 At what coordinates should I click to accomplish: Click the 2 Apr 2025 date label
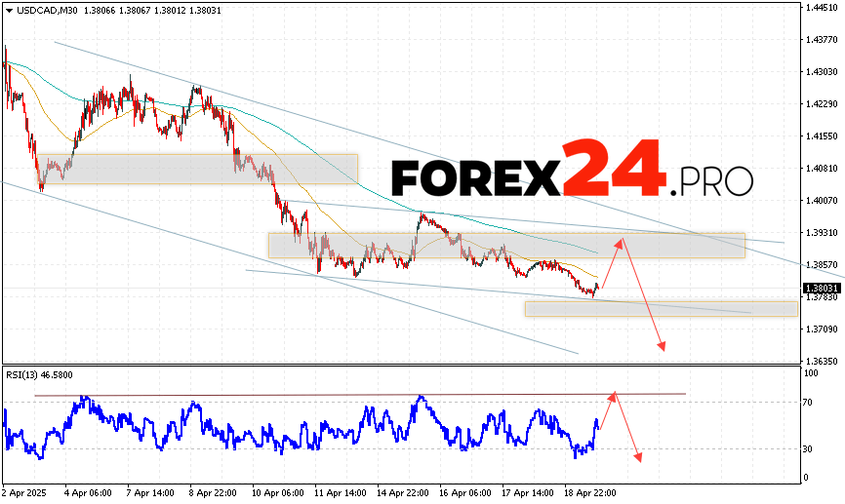tap(21, 493)
